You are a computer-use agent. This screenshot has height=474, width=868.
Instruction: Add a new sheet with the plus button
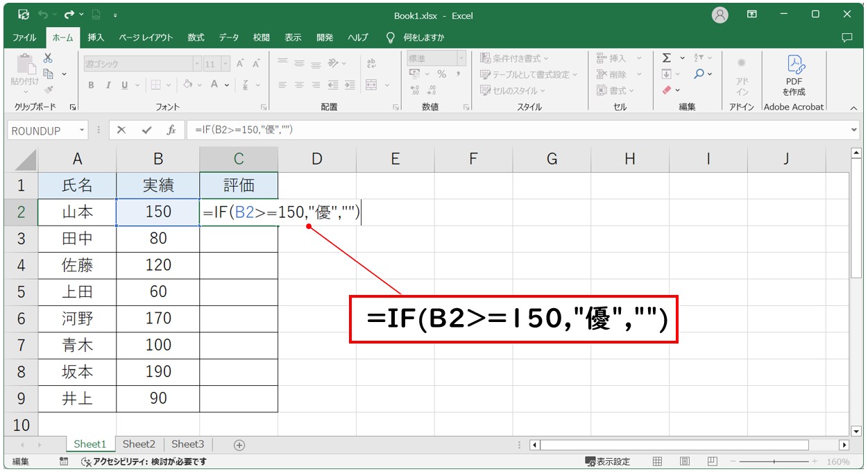pos(239,445)
